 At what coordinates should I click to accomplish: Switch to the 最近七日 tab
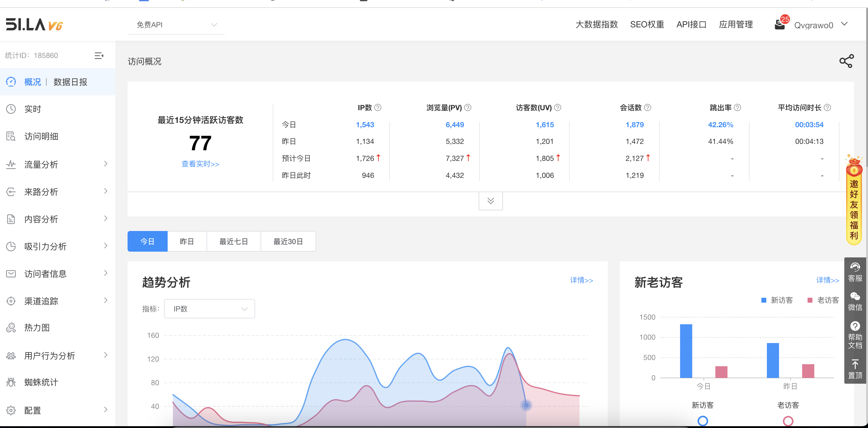[234, 241]
